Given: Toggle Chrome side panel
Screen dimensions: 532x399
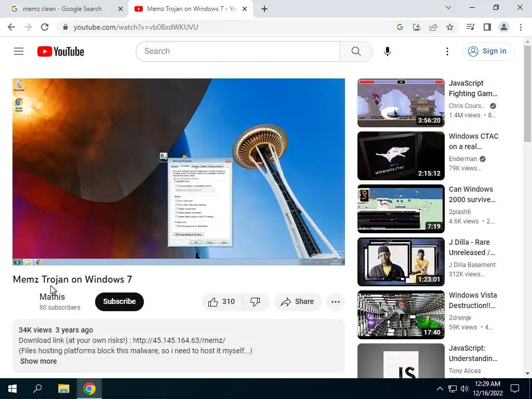Looking at the screenshot, I should 487,27.
